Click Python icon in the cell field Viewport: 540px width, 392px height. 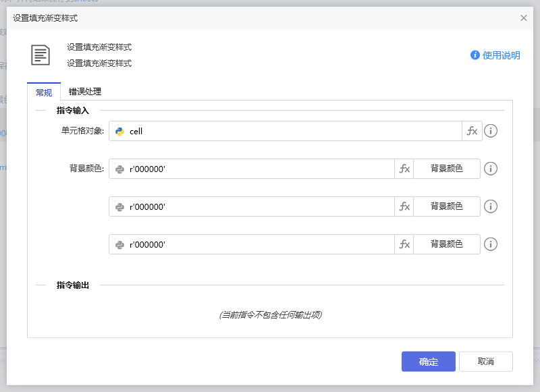point(119,132)
